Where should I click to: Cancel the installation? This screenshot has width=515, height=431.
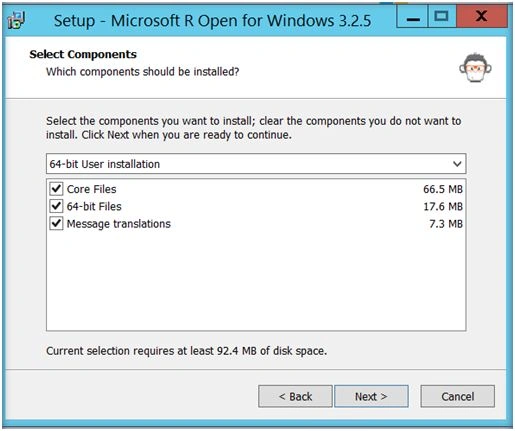click(x=458, y=396)
